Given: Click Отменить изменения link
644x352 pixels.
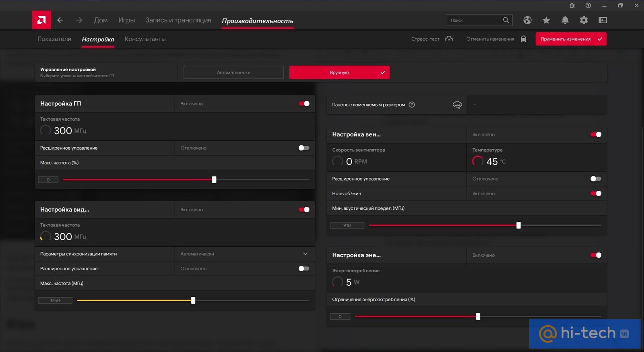Looking at the screenshot, I should (490, 39).
